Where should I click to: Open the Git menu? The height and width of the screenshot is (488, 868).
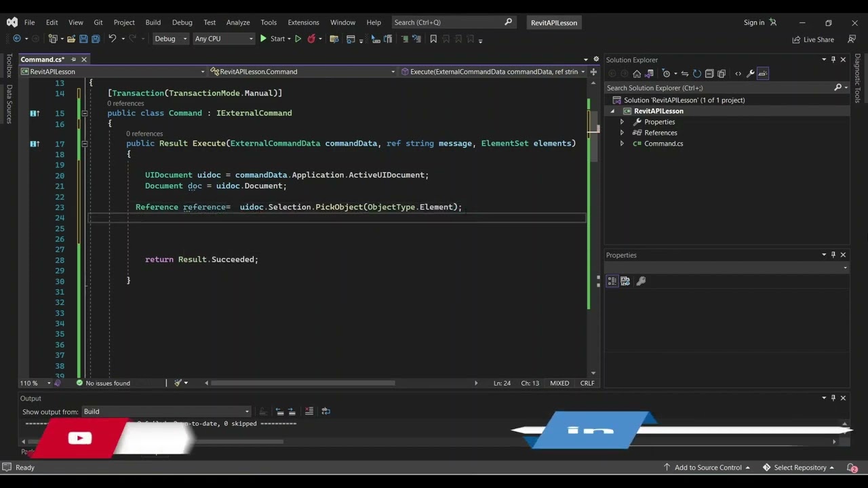coord(98,22)
